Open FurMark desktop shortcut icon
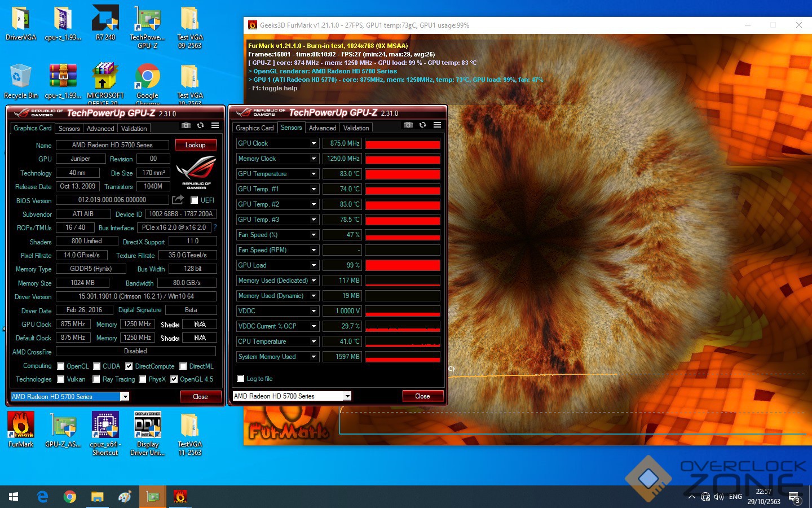Screen dimensions: 812x508 point(21,429)
